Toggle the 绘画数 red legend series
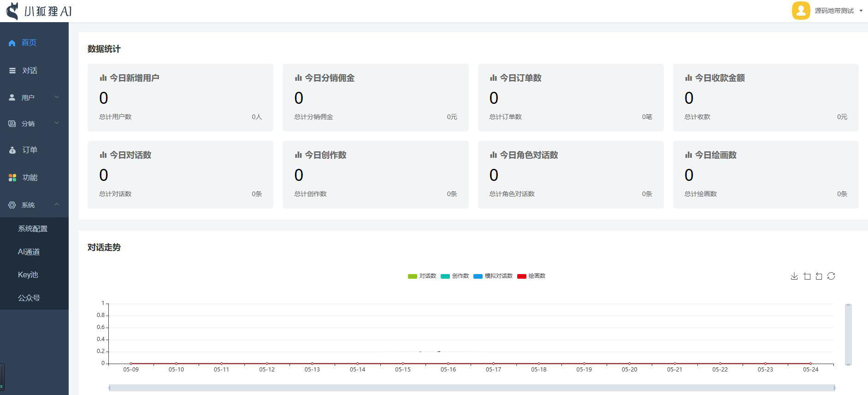Viewport: 868px width, 395px height. point(531,276)
